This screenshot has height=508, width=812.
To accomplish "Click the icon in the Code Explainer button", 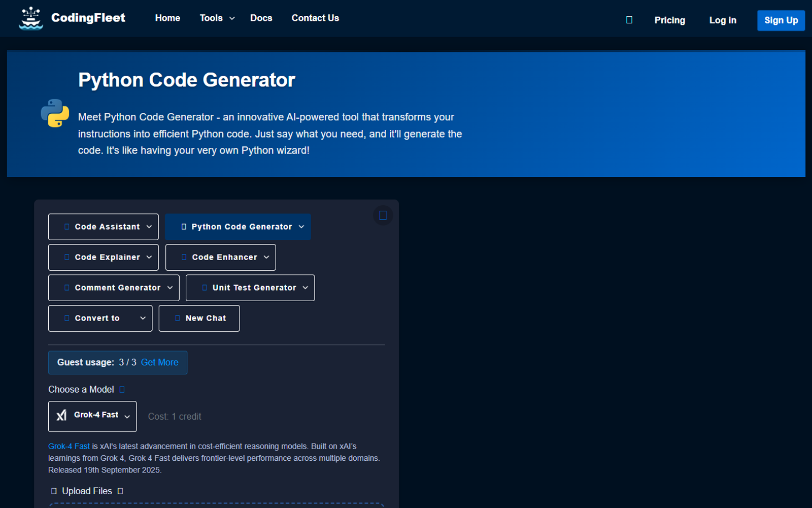I will 67,257.
